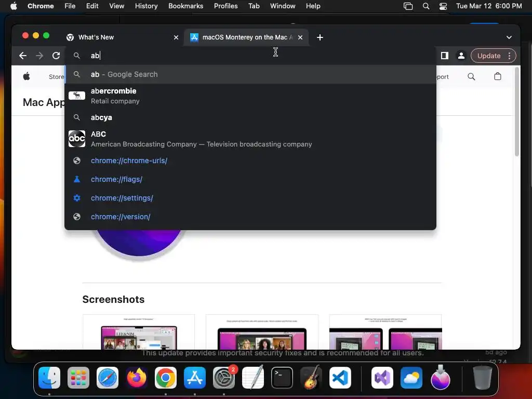This screenshot has width=532, height=399.
Task: Open the Edit menu
Action: pos(92,6)
